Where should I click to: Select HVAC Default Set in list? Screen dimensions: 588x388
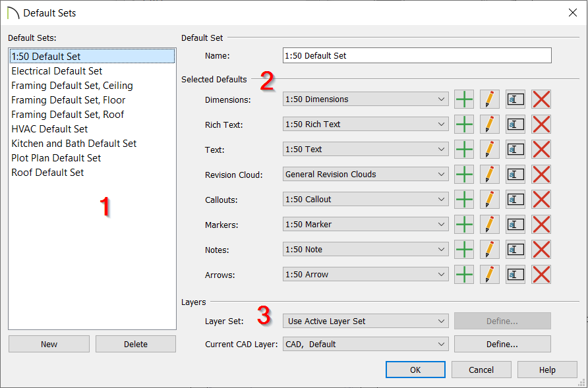[x=92, y=129]
